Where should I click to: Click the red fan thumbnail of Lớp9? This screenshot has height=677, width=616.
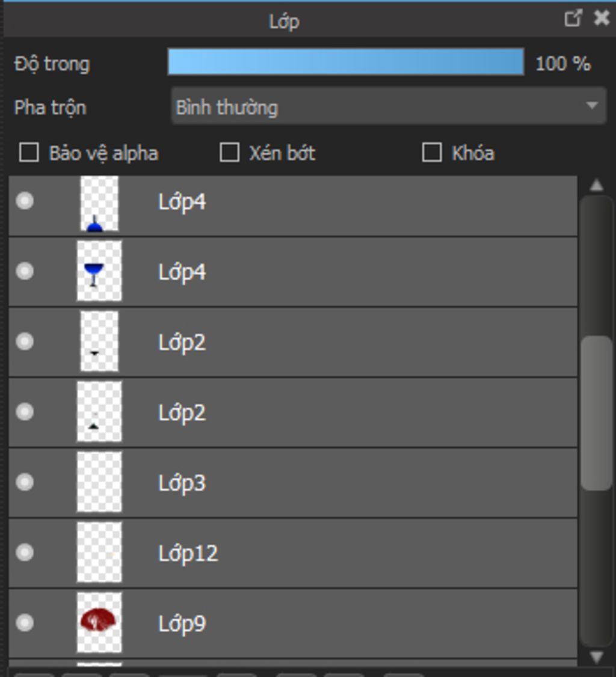click(99, 622)
